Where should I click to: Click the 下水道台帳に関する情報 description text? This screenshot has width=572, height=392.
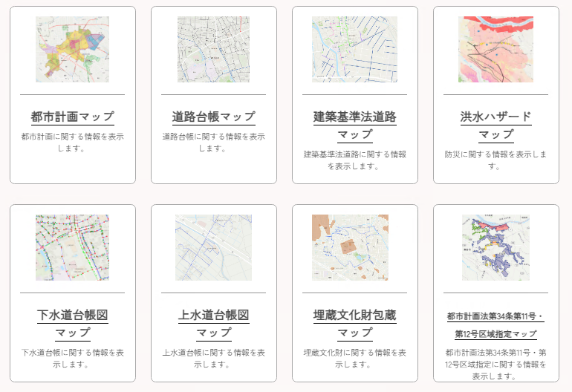(72, 358)
